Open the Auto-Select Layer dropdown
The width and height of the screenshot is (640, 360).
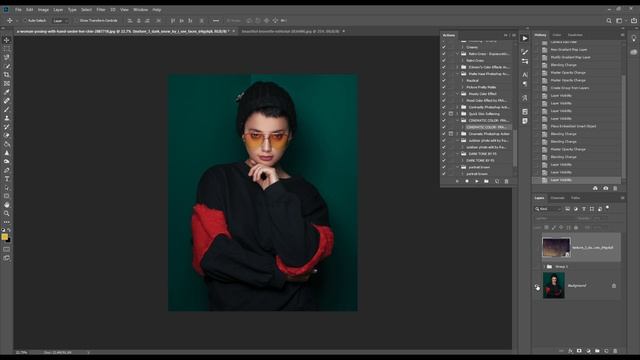coord(60,20)
